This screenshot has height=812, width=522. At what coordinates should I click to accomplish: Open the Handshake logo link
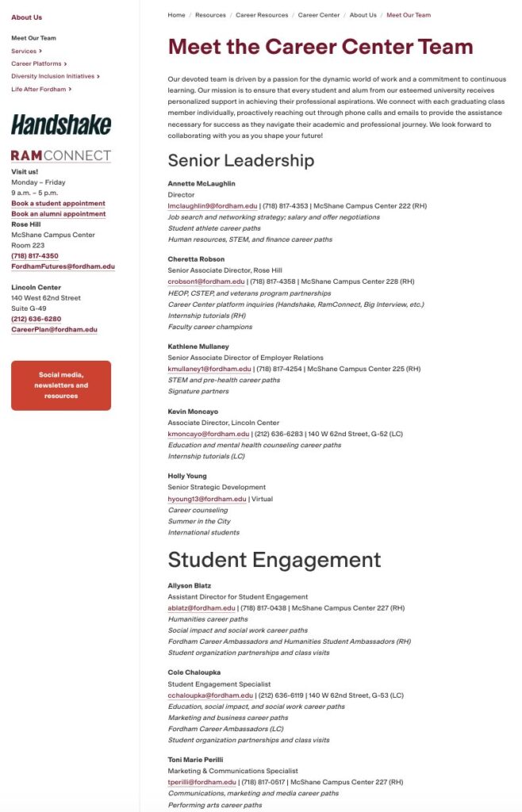click(x=61, y=124)
